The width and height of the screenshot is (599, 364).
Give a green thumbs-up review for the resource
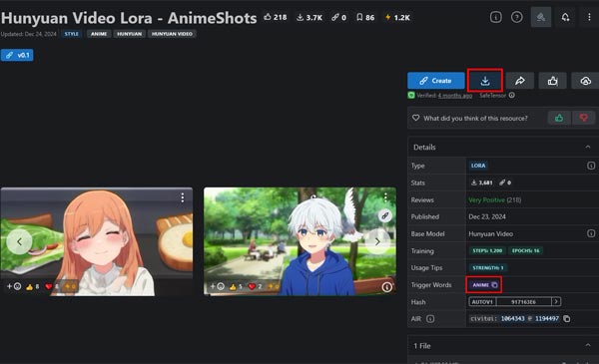pos(559,118)
